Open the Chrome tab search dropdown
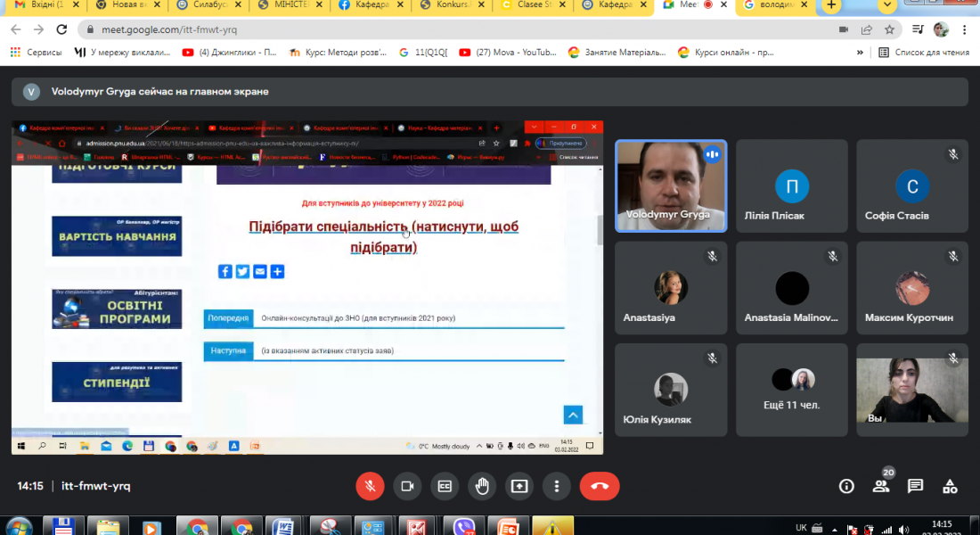This screenshot has height=535, width=980. (886, 5)
